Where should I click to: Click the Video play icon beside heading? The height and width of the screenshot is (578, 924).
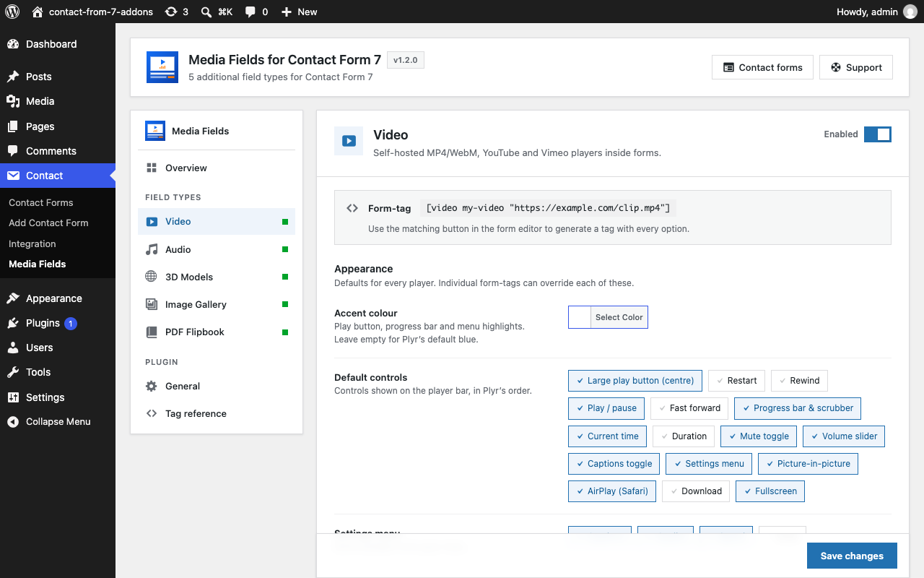click(x=349, y=141)
